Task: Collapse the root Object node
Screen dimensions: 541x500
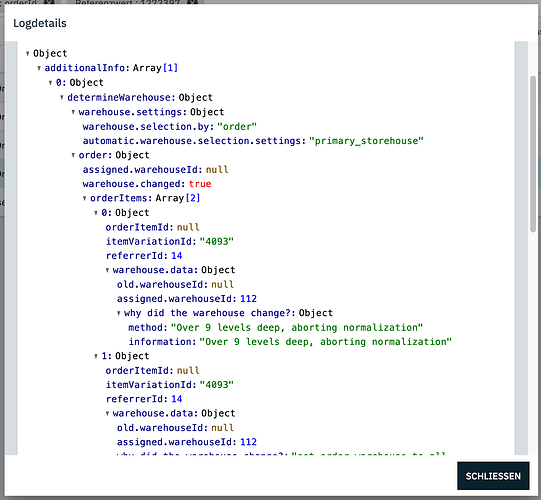Action: click(28, 53)
